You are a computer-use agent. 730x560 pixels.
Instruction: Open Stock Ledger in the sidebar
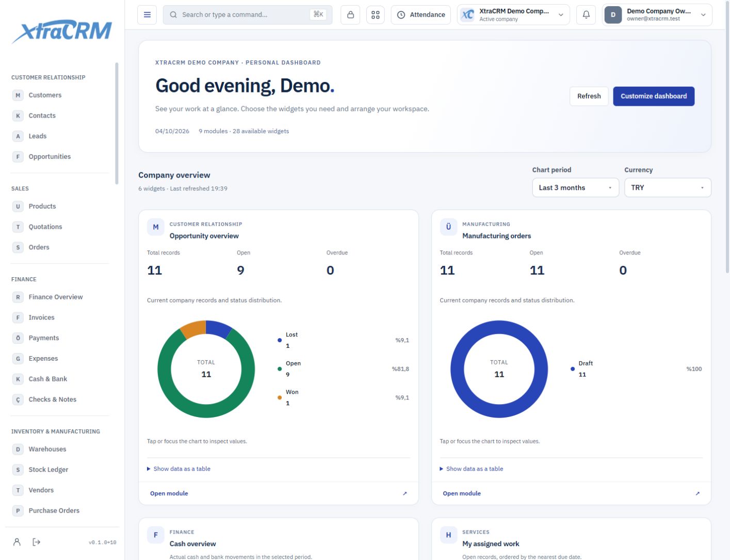[x=60, y=470]
